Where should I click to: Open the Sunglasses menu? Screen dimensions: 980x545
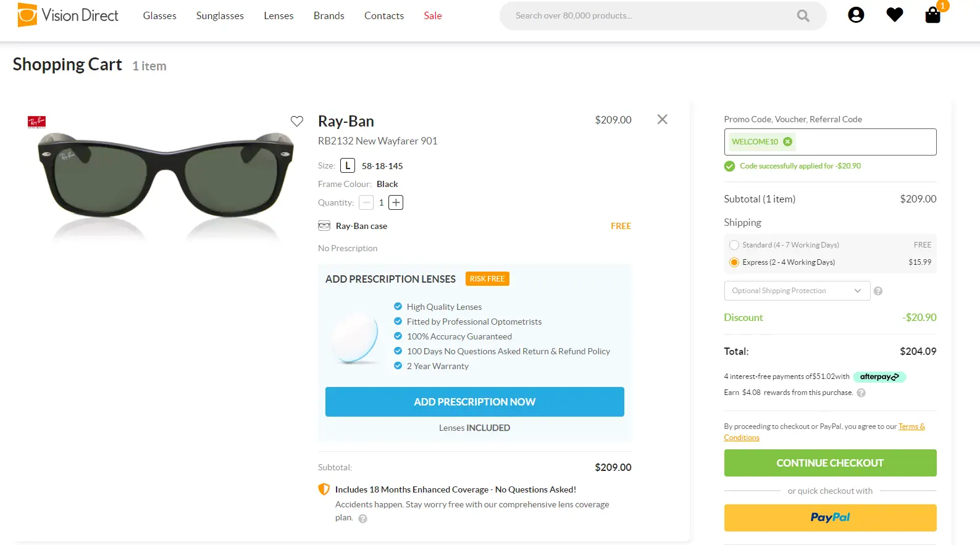pyautogui.click(x=220, y=16)
